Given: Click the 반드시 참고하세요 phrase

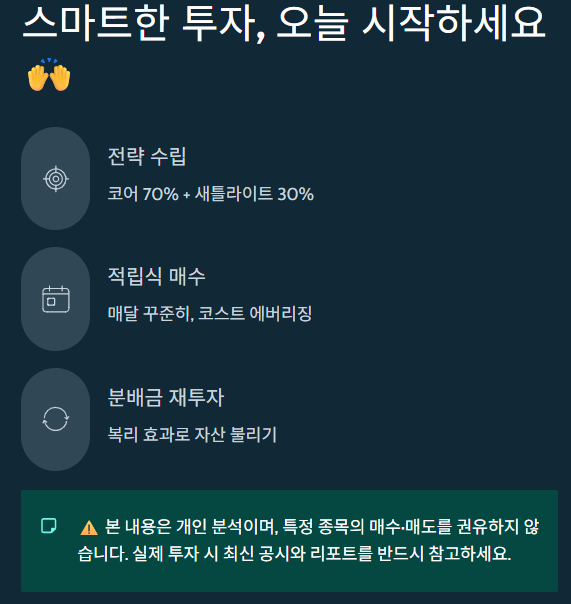Looking at the screenshot, I should [x=444, y=554].
